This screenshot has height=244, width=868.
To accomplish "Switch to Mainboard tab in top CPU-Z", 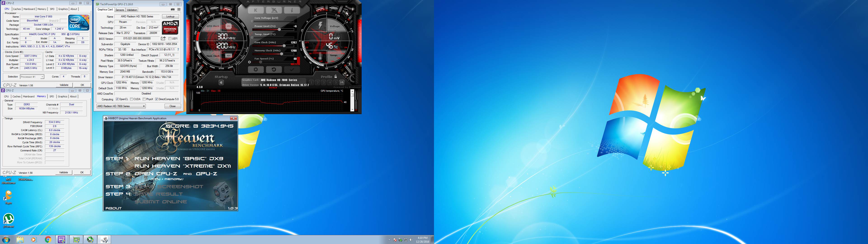I will [29, 9].
